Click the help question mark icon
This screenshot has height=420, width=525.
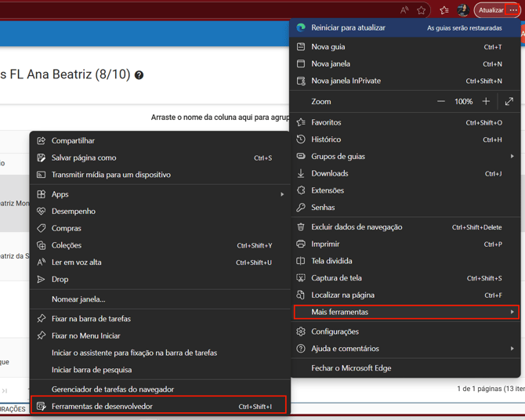[x=139, y=75]
